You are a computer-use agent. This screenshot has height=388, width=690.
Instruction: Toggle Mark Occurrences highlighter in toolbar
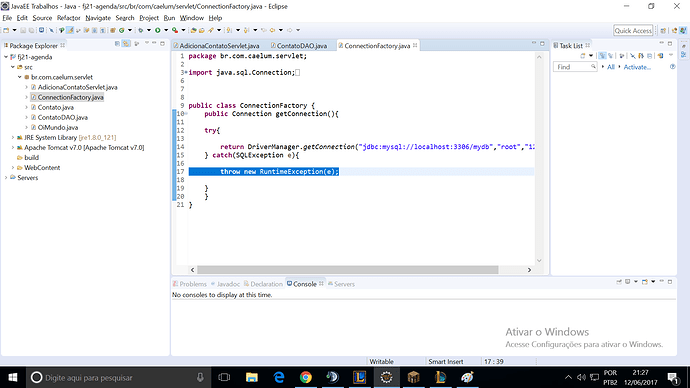tap(70, 30)
